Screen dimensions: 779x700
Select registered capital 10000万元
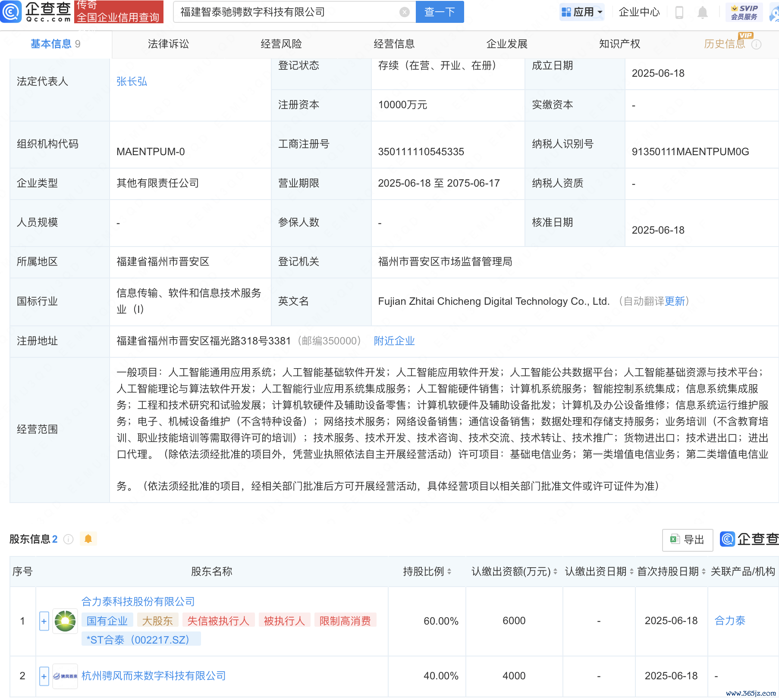(402, 105)
